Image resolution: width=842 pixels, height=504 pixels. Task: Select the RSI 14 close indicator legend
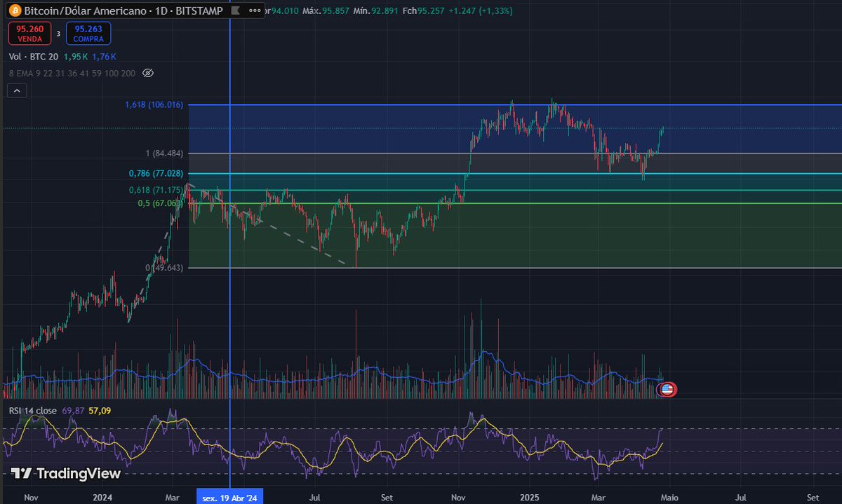(32, 410)
